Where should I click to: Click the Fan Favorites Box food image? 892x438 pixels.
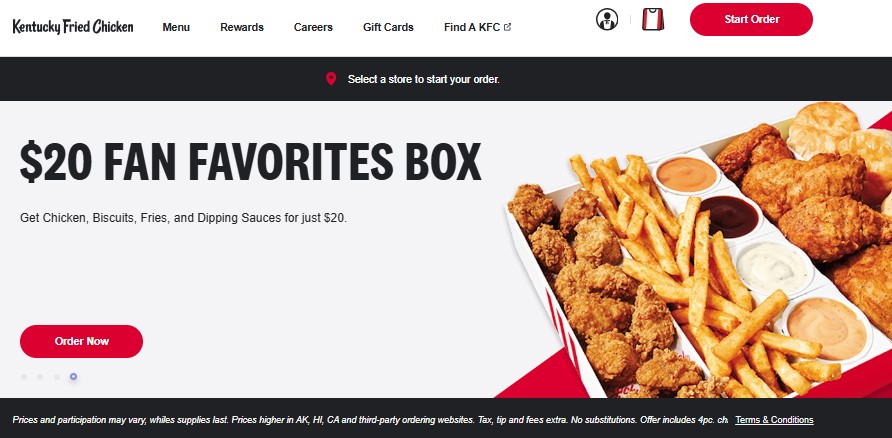pos(700,250)
